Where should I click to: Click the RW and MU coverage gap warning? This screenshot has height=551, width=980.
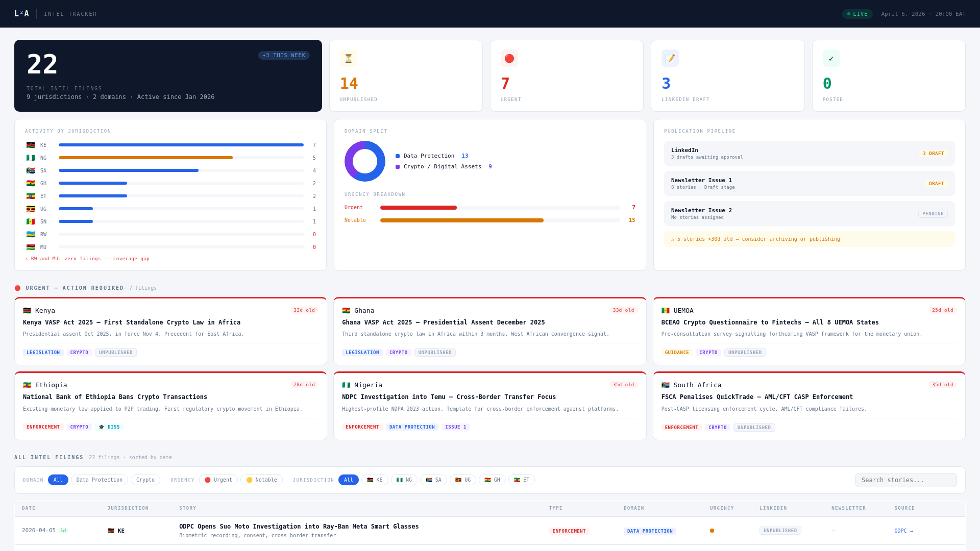[x=87, y=259]
